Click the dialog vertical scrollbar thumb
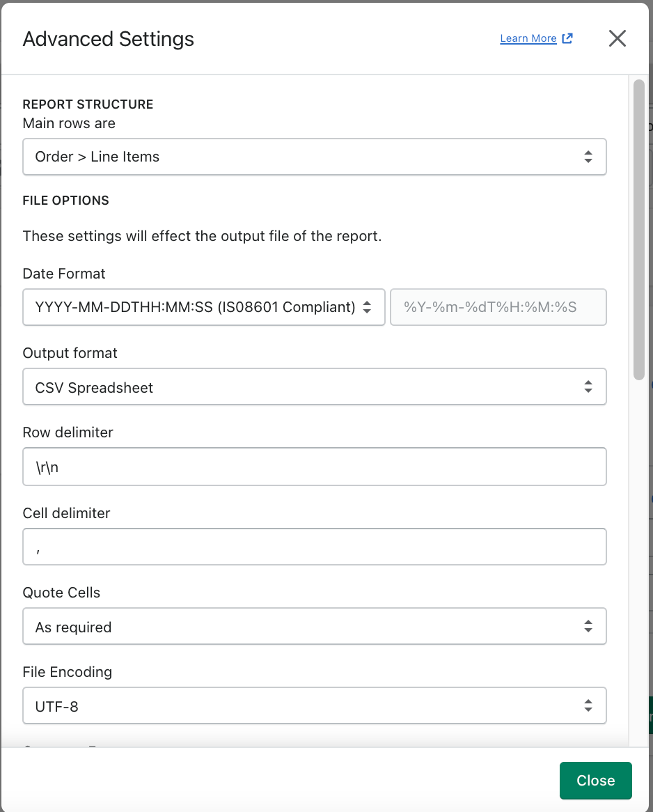This screenshot has width=653, height=812. click(639, 230)
